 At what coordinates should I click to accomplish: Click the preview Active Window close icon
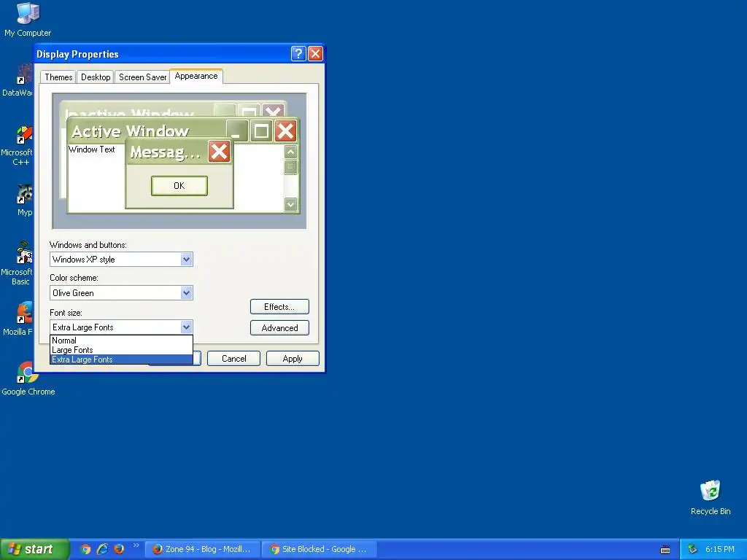(x=285, y=131)
